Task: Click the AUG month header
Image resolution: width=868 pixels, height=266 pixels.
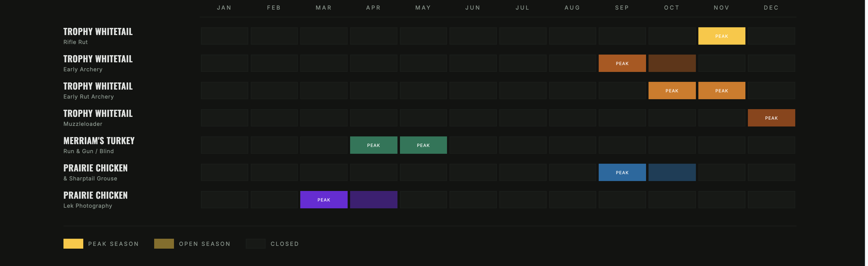Action: point(573,8)
